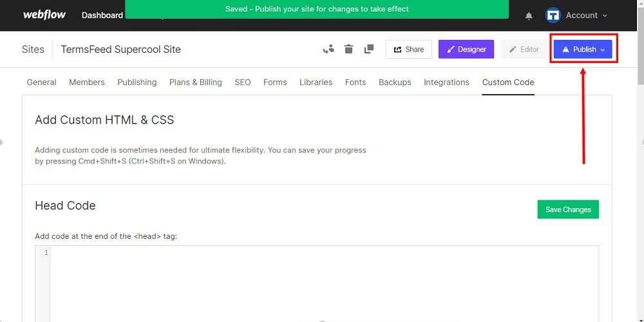
Task: Open the notifications bell
Action: pyautogui.click(x=529, y=15)
